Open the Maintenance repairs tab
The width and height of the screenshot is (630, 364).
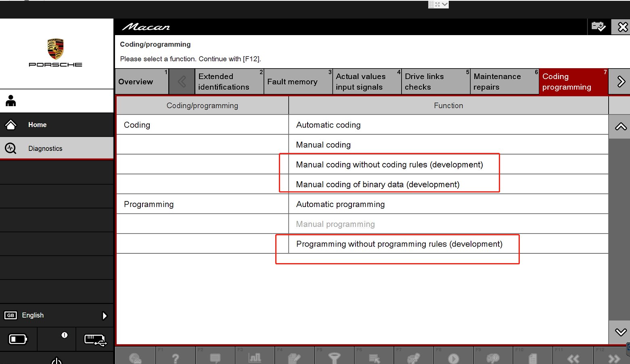[x=504, y=82]
